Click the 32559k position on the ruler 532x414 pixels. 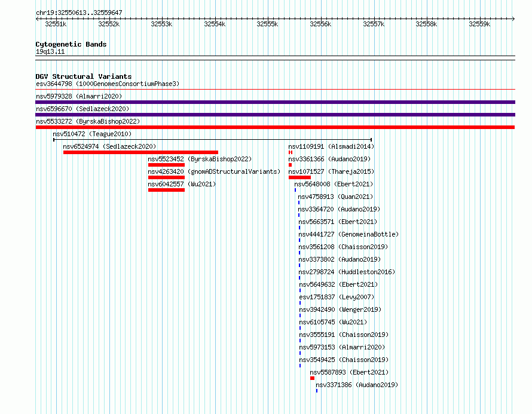pyautogui.click(x=479, y=24)
